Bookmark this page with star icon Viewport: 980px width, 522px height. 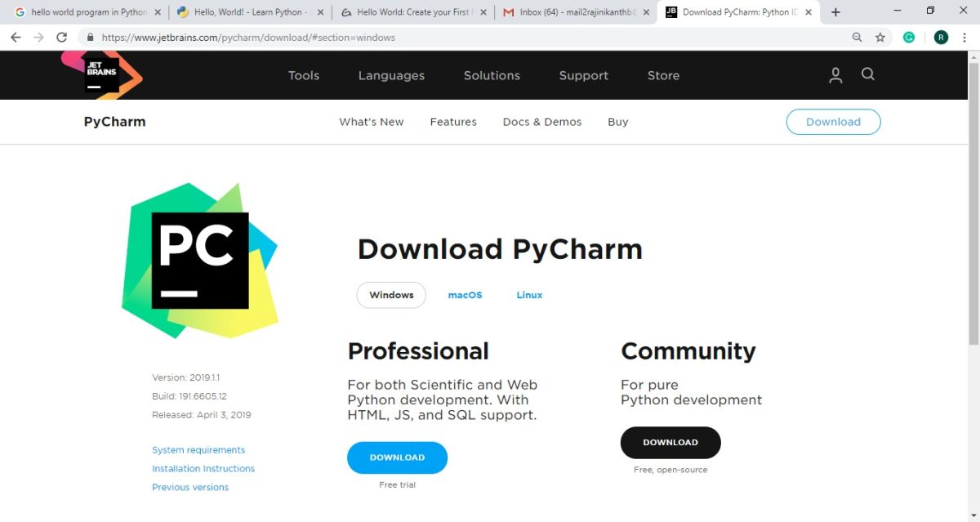coord(880,38)
